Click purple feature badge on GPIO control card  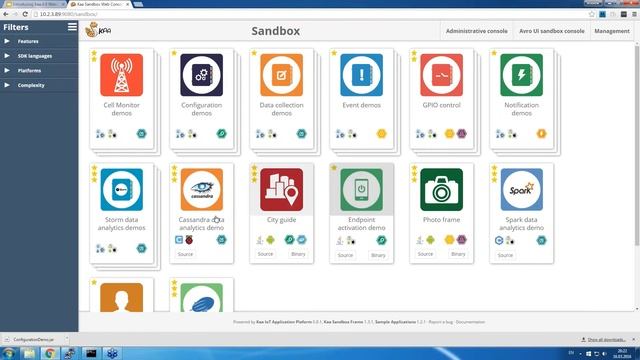(462, 133)
